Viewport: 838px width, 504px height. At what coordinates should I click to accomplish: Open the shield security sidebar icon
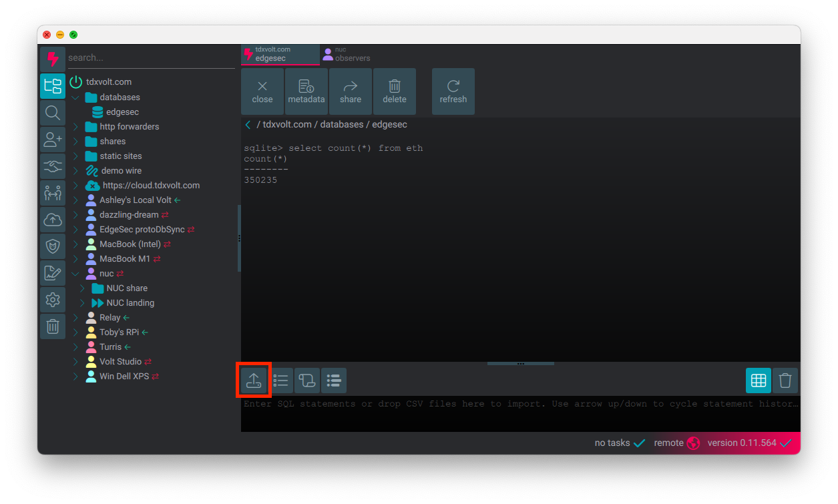53,246
